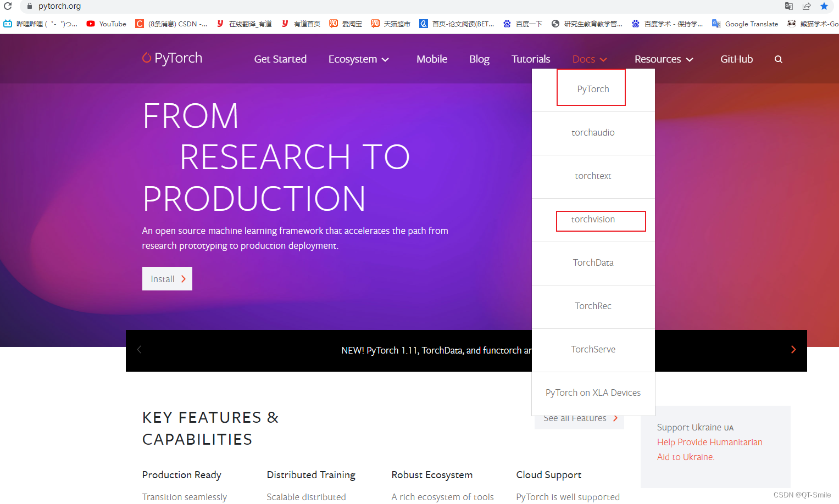This screenshot has width=839, height=504.
Task: Collapse the Docs dropdown menu
Action: [589, 59]
